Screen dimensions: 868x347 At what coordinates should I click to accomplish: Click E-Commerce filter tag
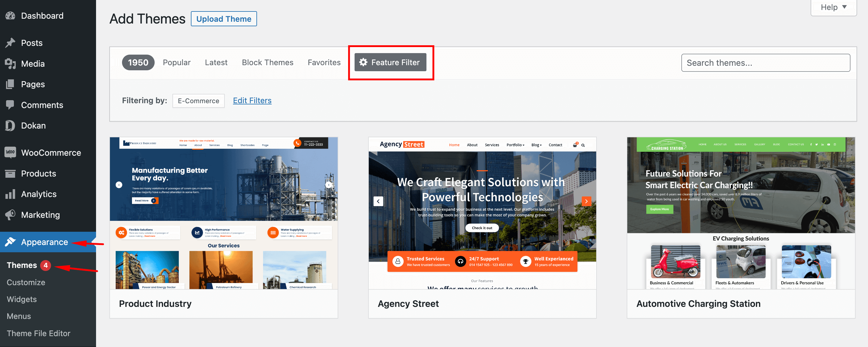tap(198, 101)
